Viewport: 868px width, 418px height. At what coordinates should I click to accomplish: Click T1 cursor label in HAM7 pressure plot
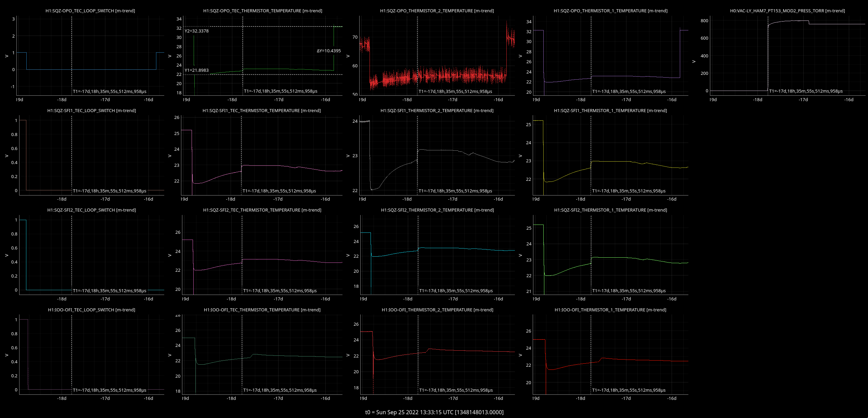pyautogui.click(x=806, y=91)
